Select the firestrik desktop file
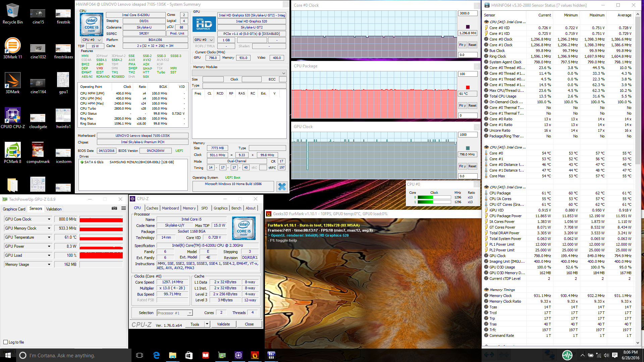Image resolution: width=644 pixels, height=362 pixels. click(x=63, y=16)
